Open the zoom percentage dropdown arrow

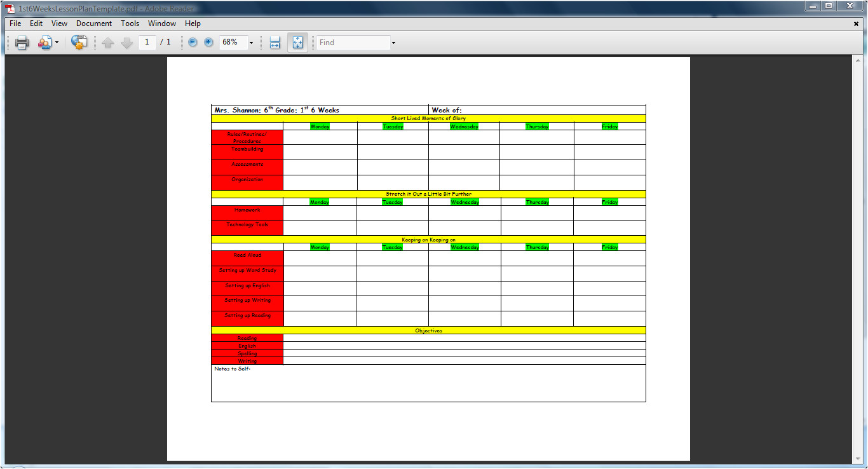click(x=251, y=43)
